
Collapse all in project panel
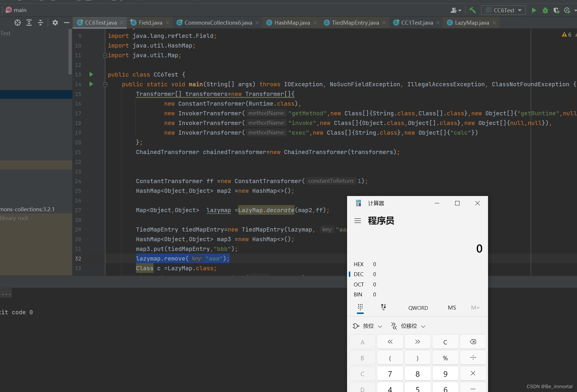(41, 23)
